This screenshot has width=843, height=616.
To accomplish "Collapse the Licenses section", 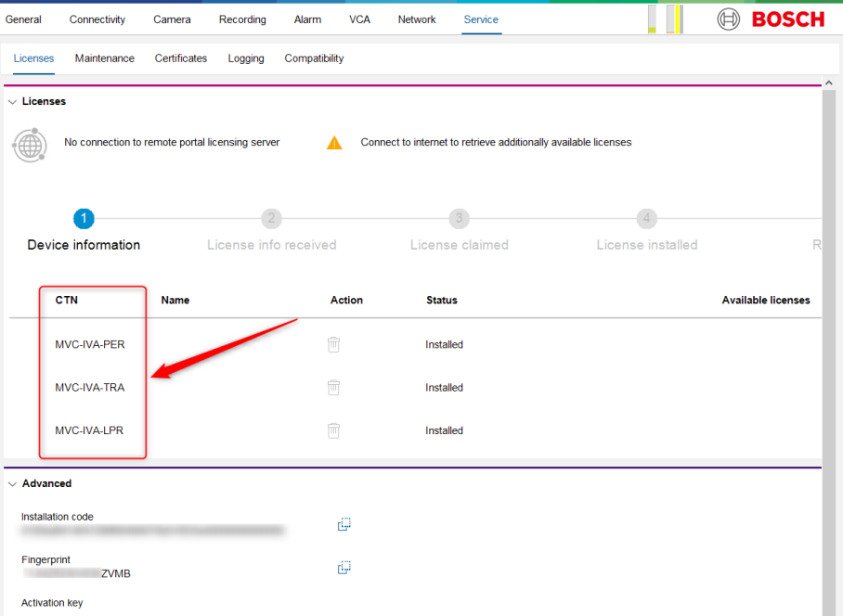I will (12, 101).
